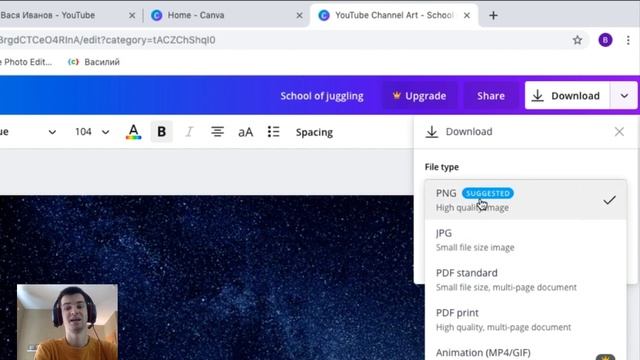
Task: Close the Home - Canva tab
Action: [x=299, y=16]
